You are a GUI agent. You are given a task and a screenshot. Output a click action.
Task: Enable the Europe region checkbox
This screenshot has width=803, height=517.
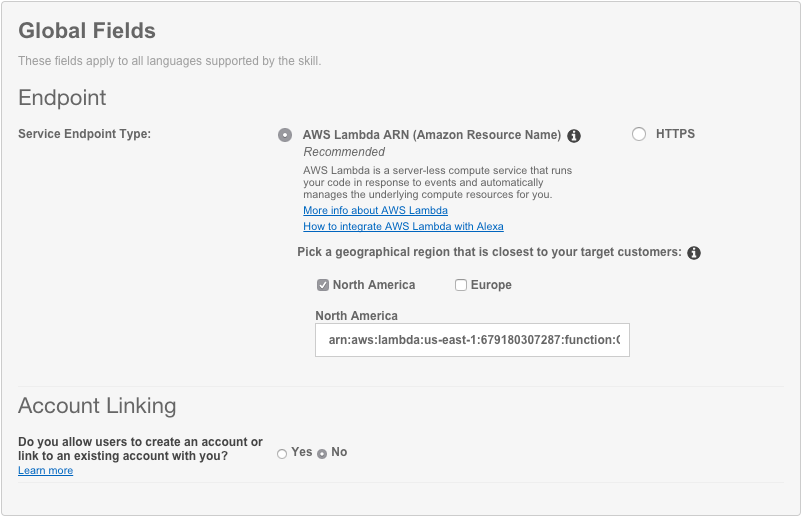461,285
